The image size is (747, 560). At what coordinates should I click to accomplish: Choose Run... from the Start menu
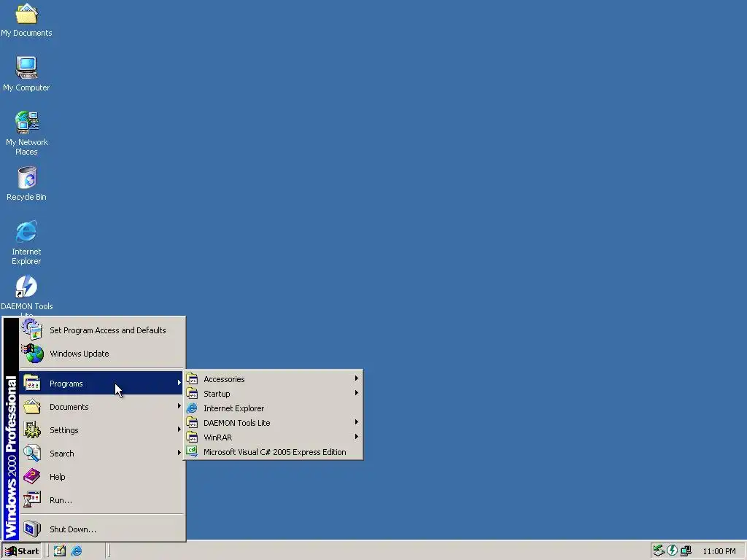[x=102, y=500]
